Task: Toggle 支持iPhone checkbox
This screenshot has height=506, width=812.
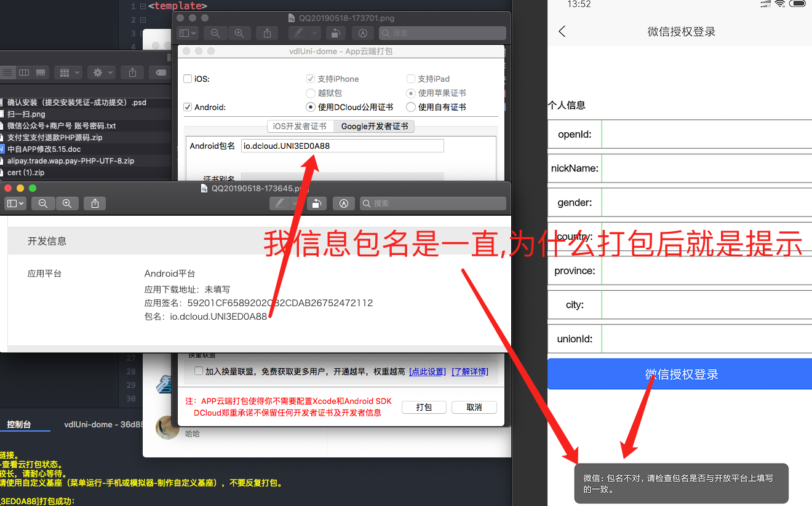Action: click(311, 79)
